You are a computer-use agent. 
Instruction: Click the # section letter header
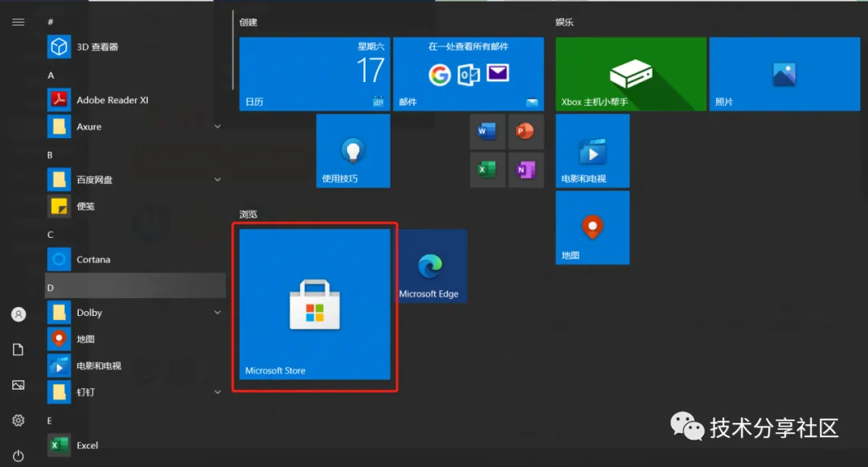pos(51,23)
